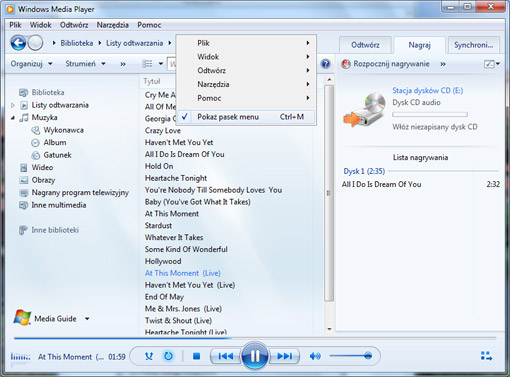
Task: Click the view options list icon
Action: click(147, 64)
